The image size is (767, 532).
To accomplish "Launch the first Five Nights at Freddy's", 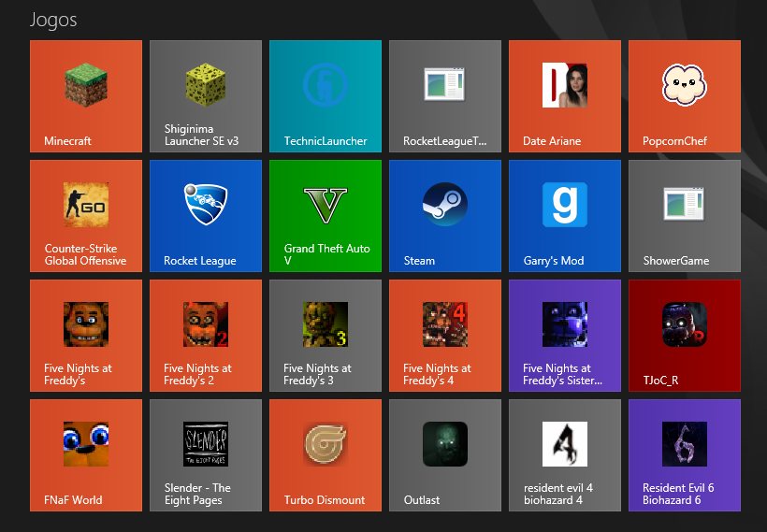I will (x=86, y=336).
